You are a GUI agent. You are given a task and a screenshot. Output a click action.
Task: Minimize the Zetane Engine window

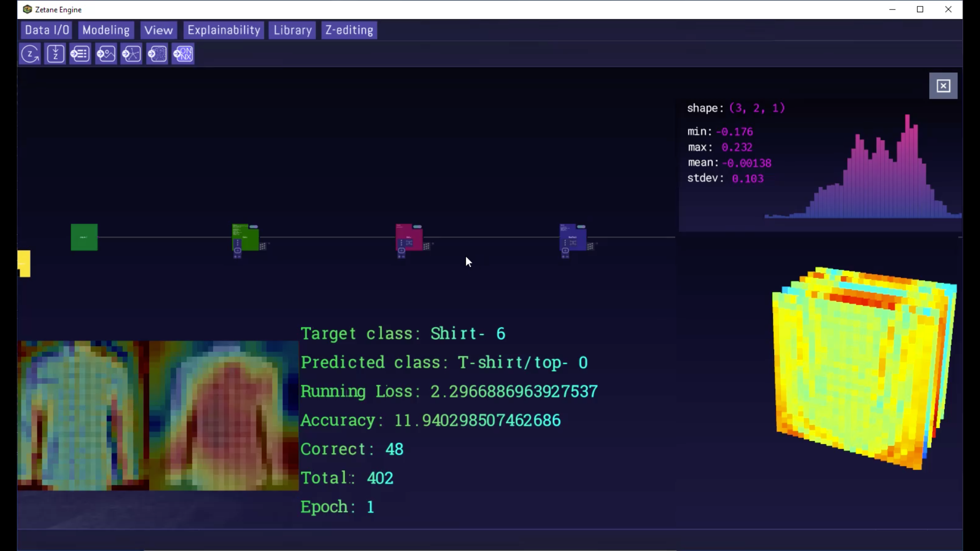892,10
